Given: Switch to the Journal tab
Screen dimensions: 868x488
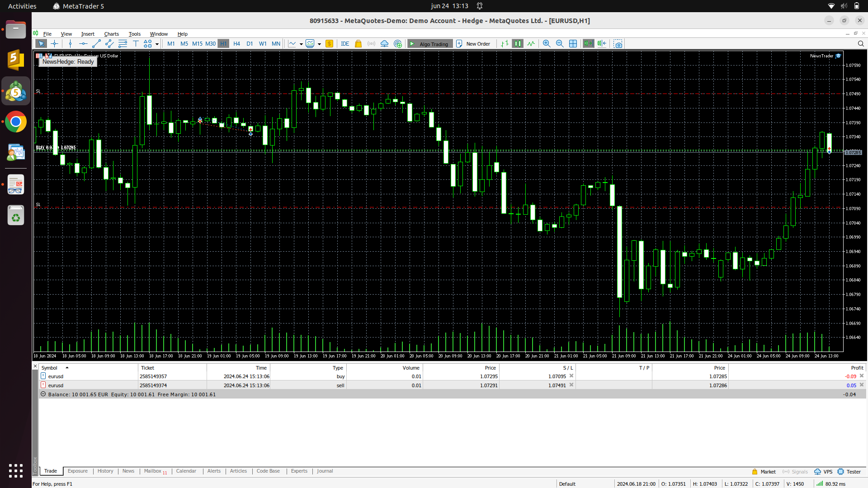Looking at the screenshot, I should (325, 471).
